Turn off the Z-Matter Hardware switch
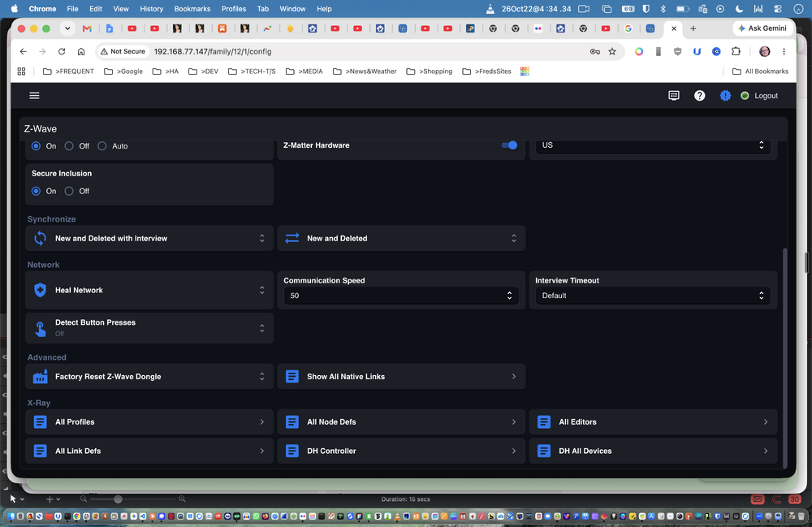812x527 pixels. pos(510,145)
